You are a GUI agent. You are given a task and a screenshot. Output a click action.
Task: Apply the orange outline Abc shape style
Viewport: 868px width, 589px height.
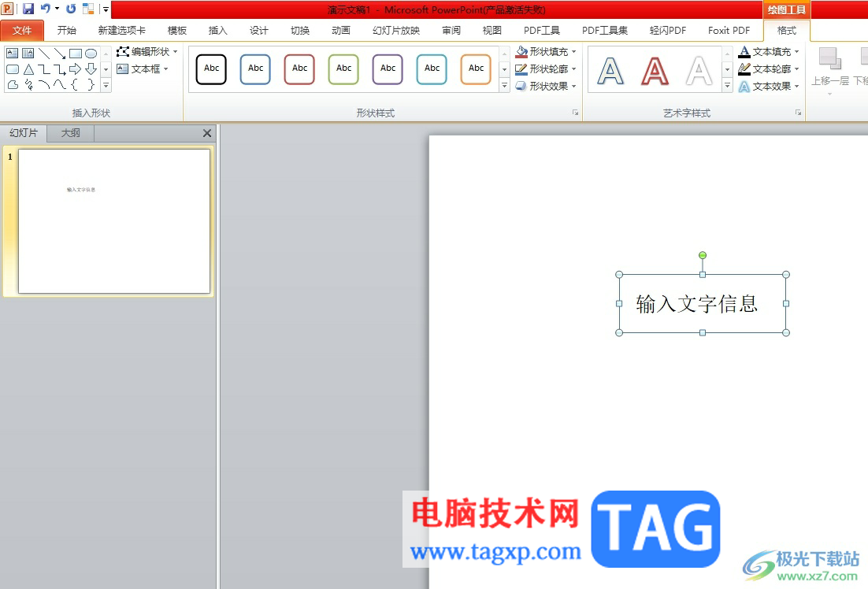pos(476,69)
